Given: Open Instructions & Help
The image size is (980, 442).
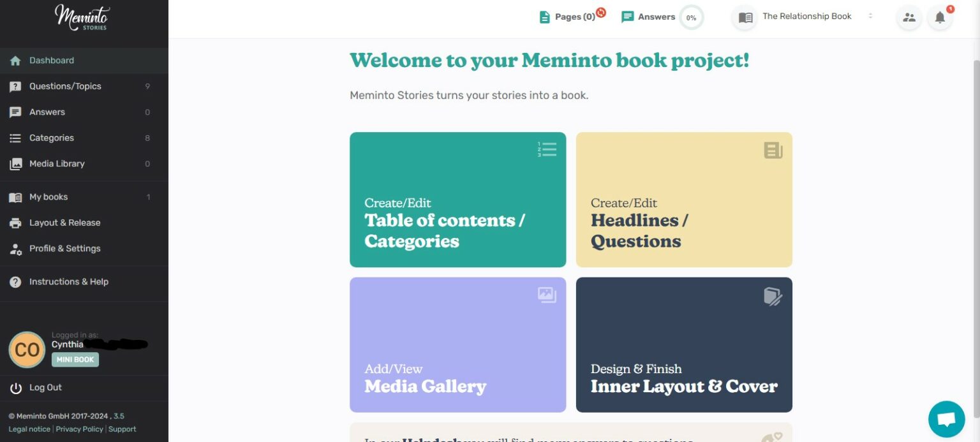Looking at the screenshot, I should point(69,281).
